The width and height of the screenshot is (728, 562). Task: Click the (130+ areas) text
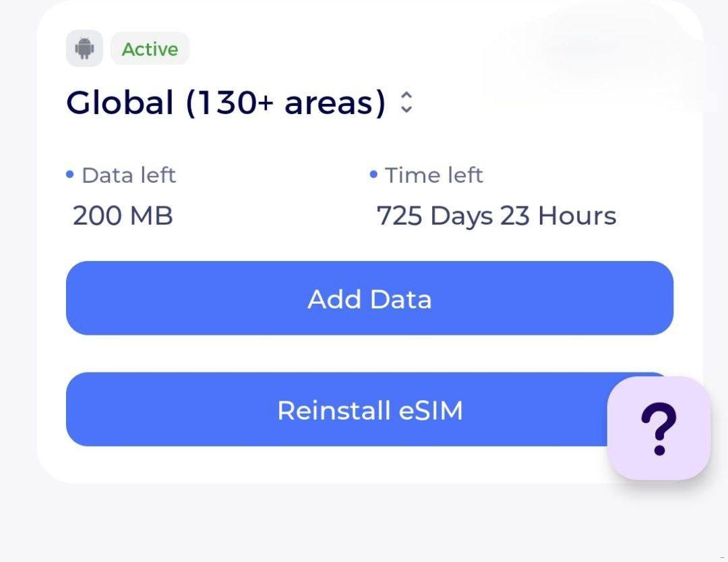point(285,103)
